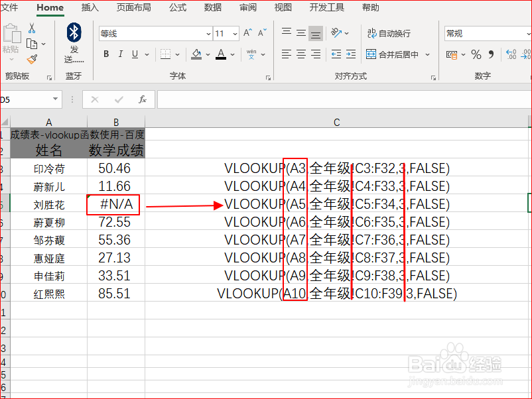Image resolution: width=532 pixels, height=399 pixels.
Task: Apply comma style
Action: [x=491, y=54]
